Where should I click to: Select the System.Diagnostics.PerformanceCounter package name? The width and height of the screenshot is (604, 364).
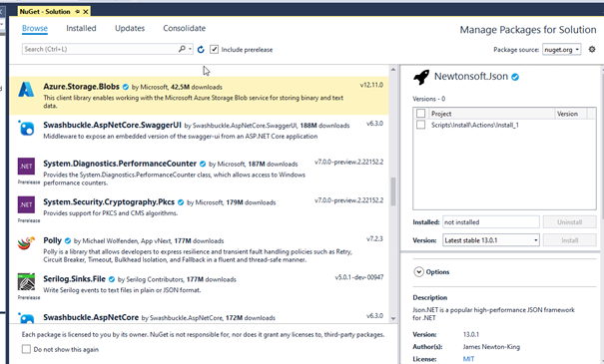pyautogui.click(x=120, y=164)
